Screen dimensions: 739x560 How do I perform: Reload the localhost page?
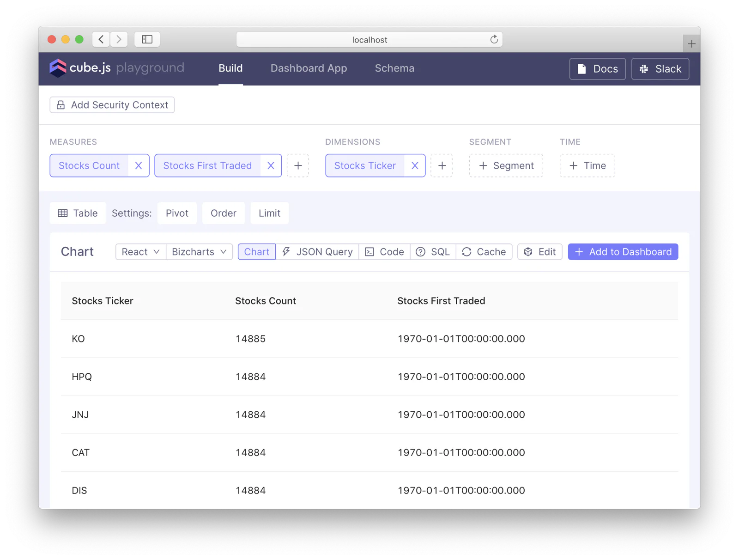click(x=494, y=39)
